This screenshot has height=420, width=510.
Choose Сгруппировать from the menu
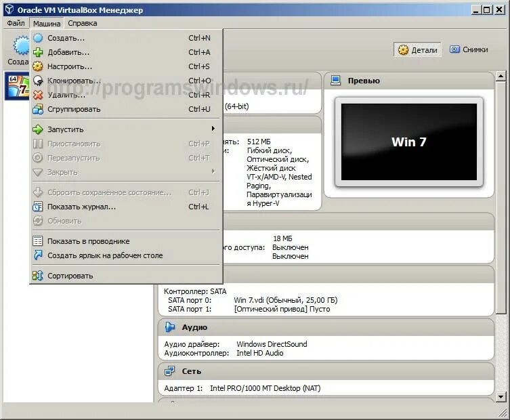(126, 109)
